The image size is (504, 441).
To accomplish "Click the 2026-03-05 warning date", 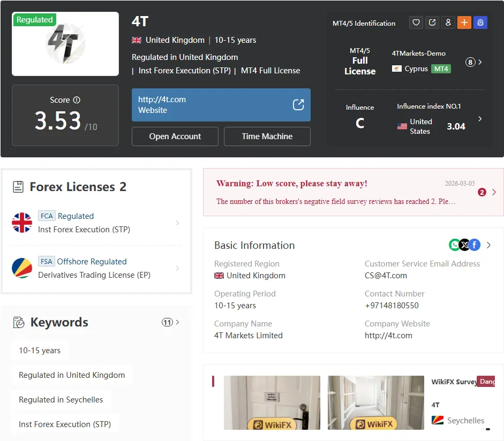I will point(460,184).
